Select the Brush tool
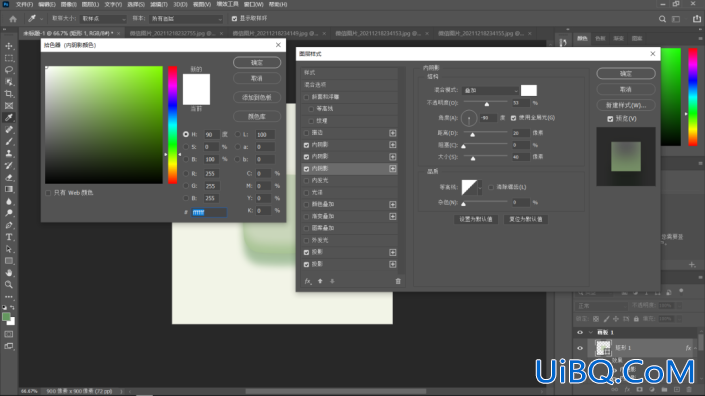The width and height of the screenshot is (705, 396). (9, 141)
